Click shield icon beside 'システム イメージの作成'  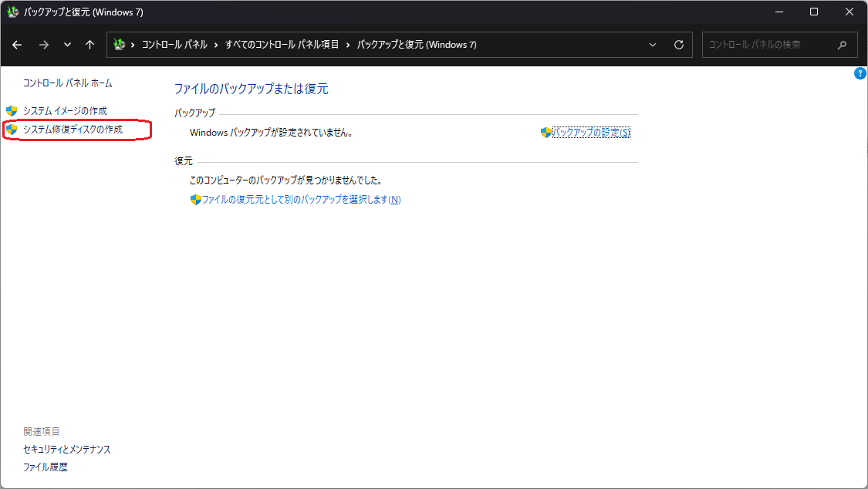point(12,110)
